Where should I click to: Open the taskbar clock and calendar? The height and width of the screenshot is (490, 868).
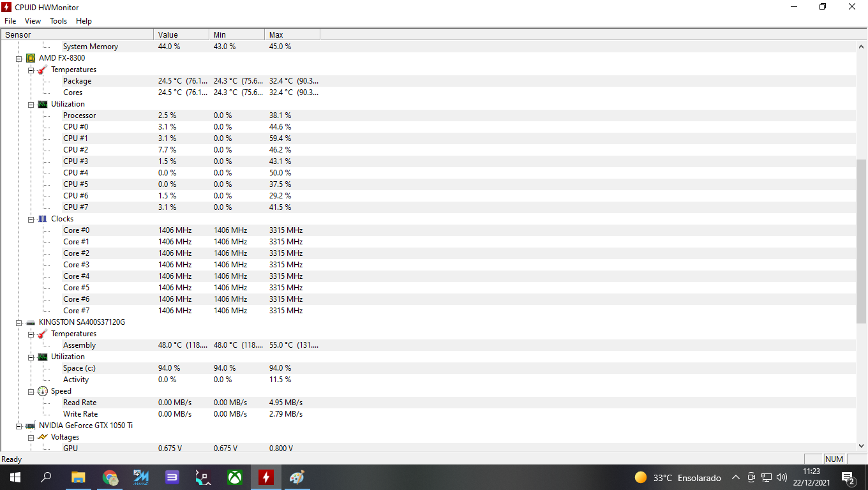(x=811, y=477)
